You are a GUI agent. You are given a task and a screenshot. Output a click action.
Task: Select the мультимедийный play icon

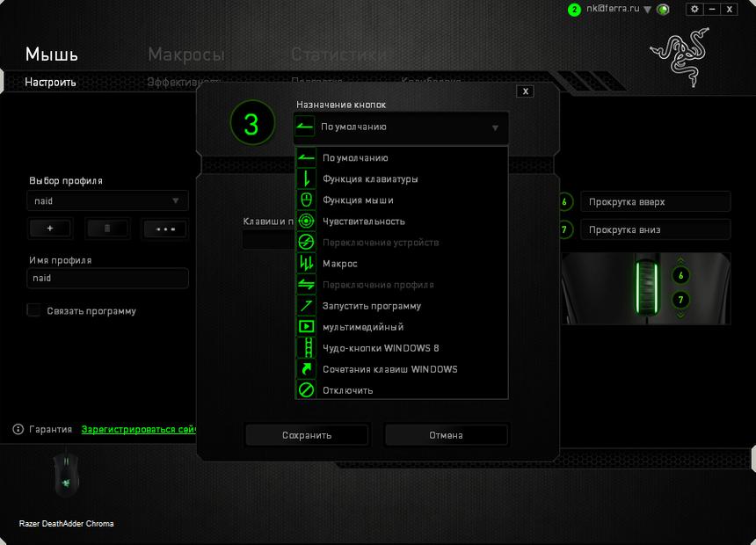306,327
